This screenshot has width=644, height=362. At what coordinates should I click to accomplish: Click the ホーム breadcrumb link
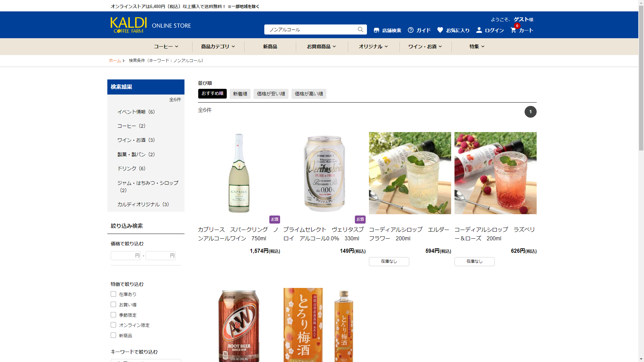(x=115, y=61)
